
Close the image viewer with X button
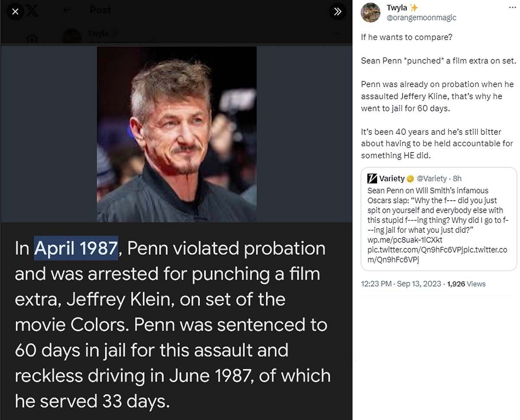[x=15, y=12]
